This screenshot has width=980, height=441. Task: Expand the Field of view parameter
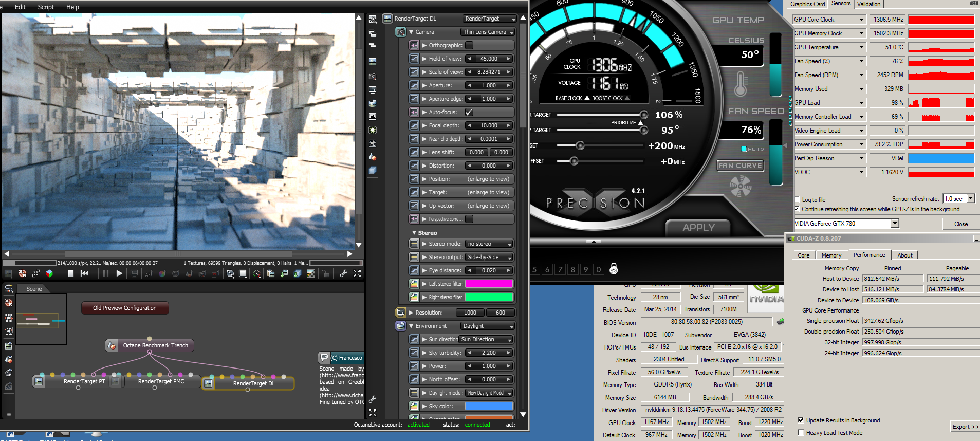pos(424,59)
